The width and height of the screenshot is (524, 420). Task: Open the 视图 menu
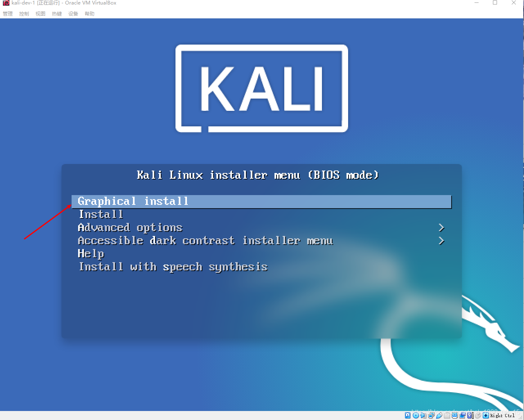[40, 13]
